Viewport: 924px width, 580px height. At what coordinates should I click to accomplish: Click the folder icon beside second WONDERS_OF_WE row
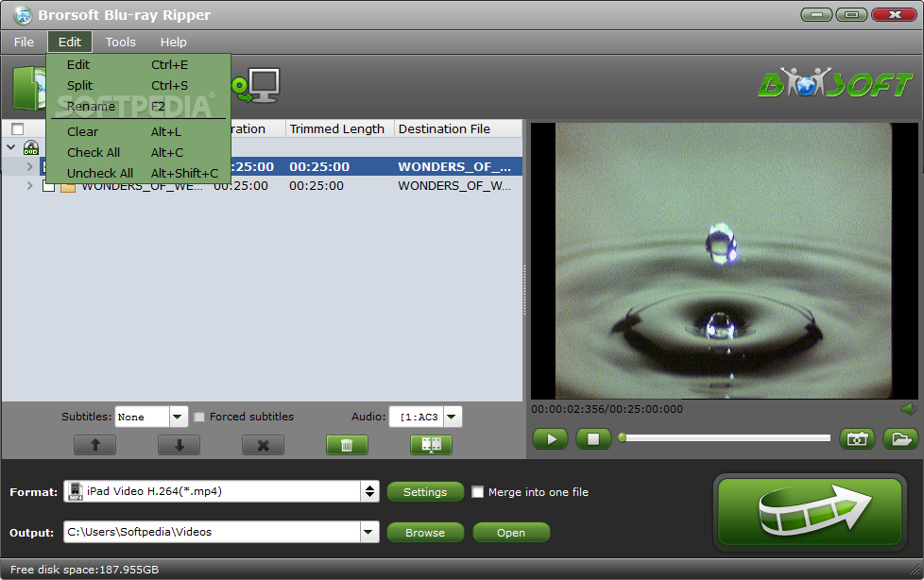[68, 187]
